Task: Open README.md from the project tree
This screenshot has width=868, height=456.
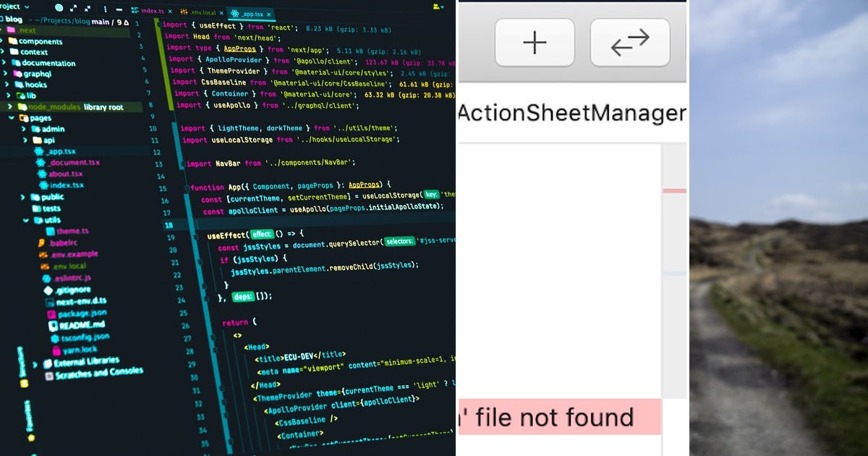Action: [x=81, y=325]
